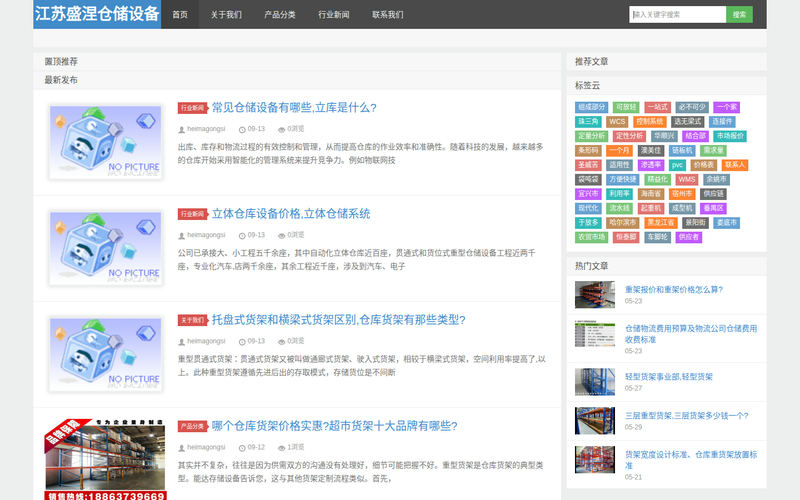Select the 联系人 tag
This screenshot has height=500, width=800.
[735, 165]
